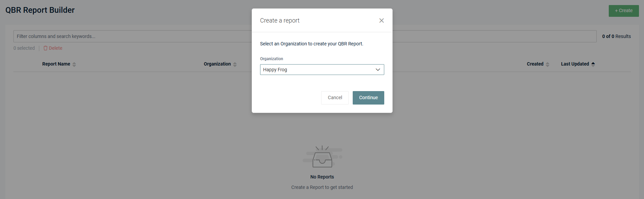Reverse sort with Last Updated arrow icon
Image resolution: width=644 pixels, height=199 pixels.
point(593,64)
